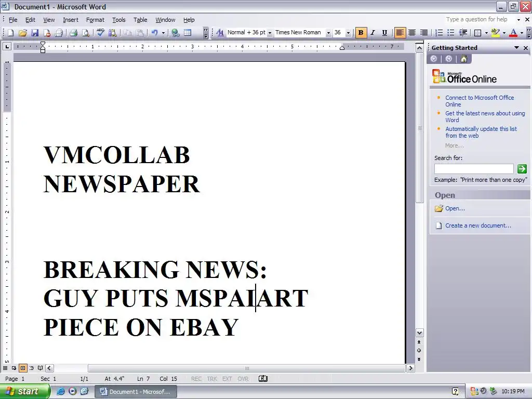Close the Getting Started task pane
Viewport: 532px width, 399px height.
click(x=526, y=48)
